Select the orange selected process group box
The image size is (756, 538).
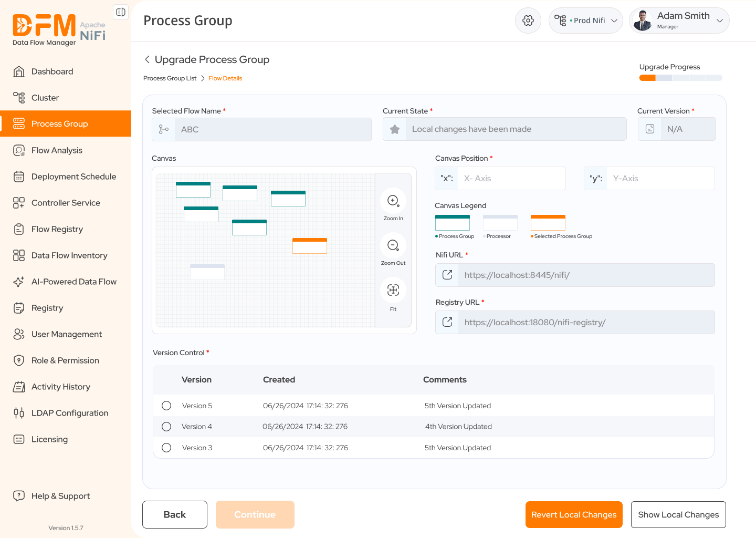click(x=310, y=246)
